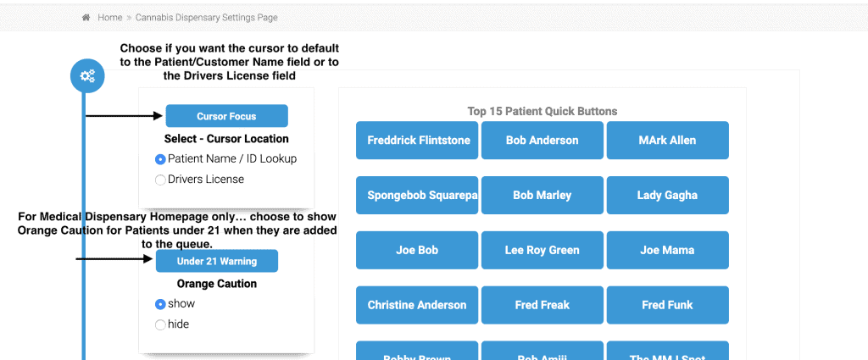The image size is (868, 360).
Task: Select Patient Name / ID Lookup radio
Action: coord(160,159)
